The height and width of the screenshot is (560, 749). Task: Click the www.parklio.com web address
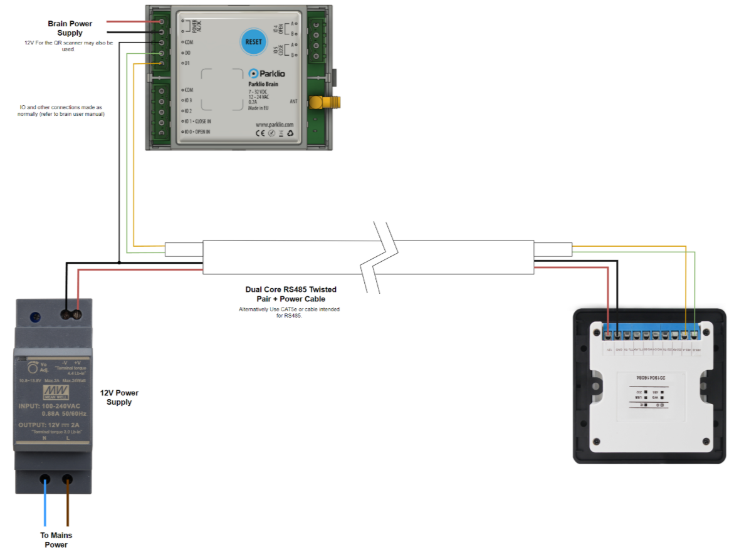[274, 124]
